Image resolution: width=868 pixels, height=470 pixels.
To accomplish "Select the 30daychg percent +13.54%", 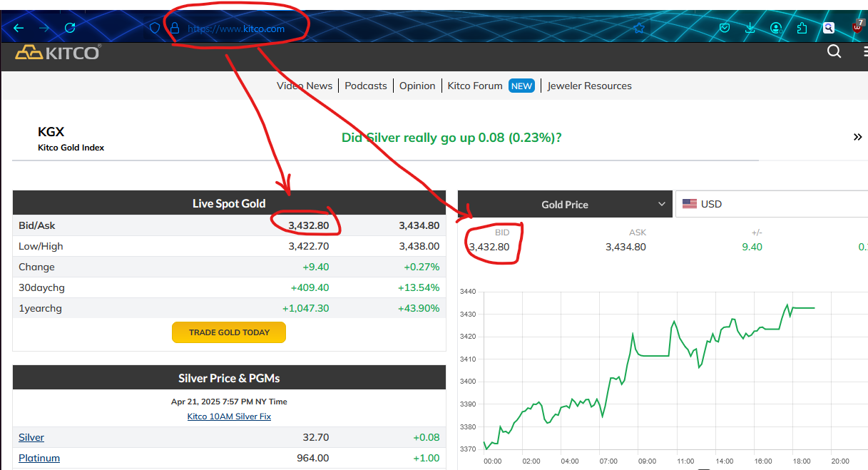I will 419,287.
